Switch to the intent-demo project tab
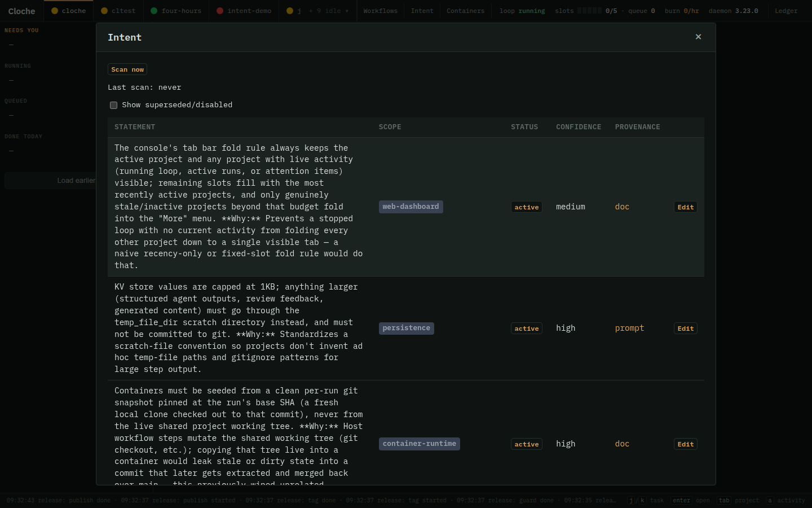Viewport: 812px width, 508px height. coord(244,11)
